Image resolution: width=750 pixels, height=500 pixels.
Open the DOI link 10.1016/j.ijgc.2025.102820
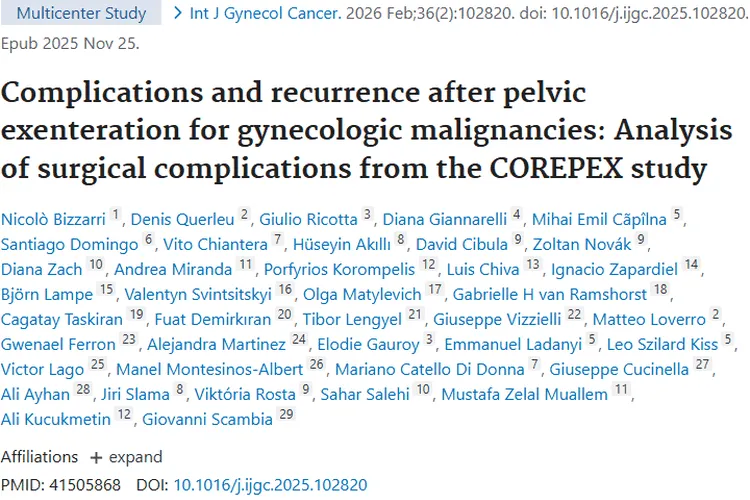[270, 485]
